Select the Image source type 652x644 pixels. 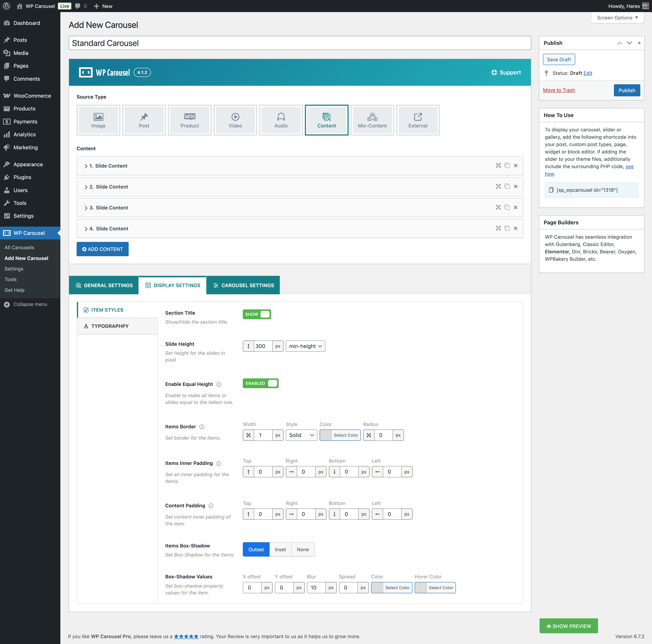[x=98, y=120]
